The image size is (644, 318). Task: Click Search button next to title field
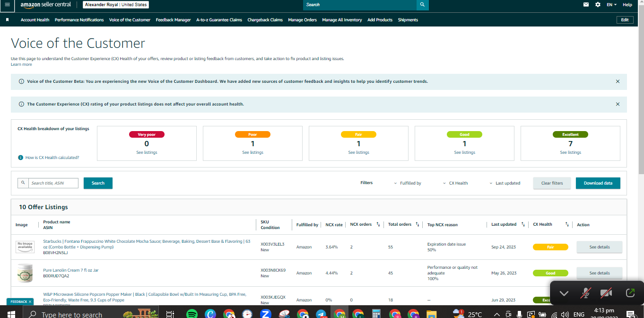point(98,183)
